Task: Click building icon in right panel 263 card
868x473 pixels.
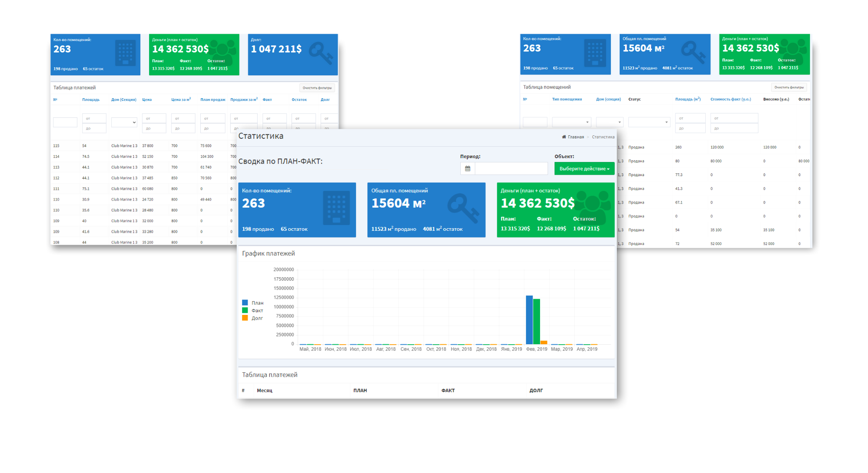Action: pos(595,53)
